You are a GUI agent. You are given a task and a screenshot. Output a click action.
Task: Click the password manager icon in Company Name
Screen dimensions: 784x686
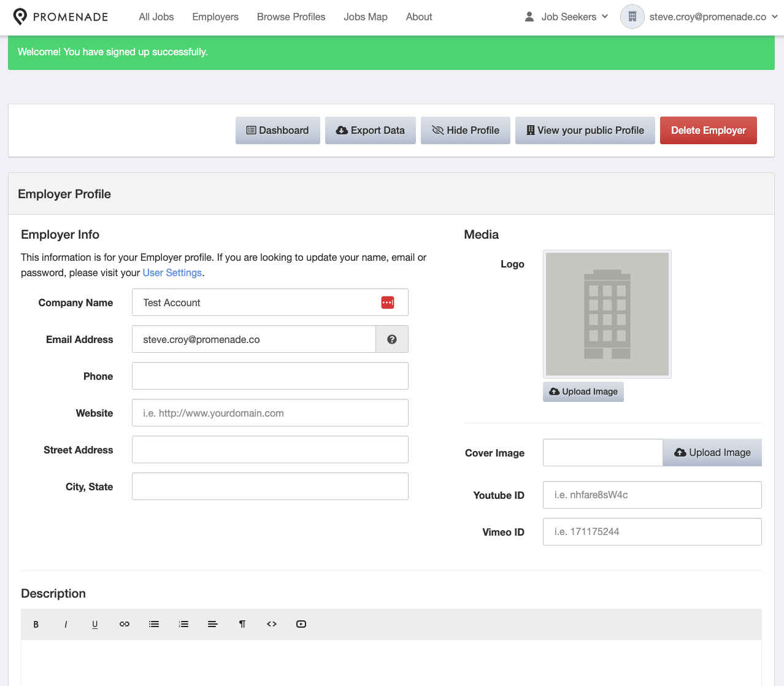click(x=388, y=303)
